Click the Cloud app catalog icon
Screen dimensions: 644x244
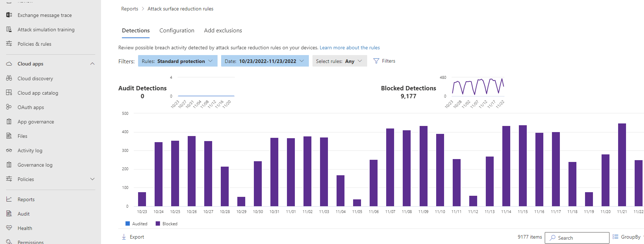click(9, 92)
